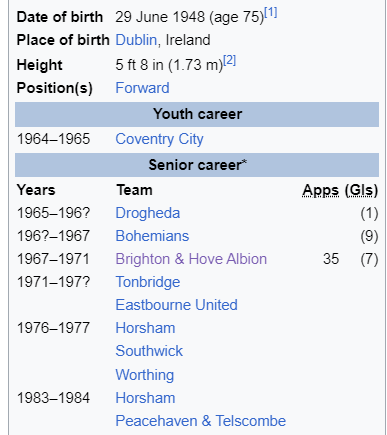Follow the Coventry City link
Screen dimensions: 387x435
(159, 139)
